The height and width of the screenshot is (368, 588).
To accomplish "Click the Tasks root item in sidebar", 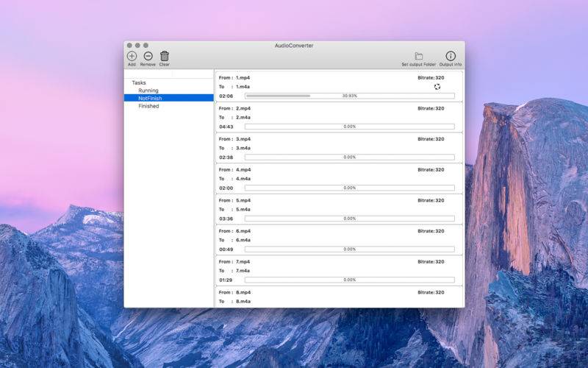I will coord(139,82).
